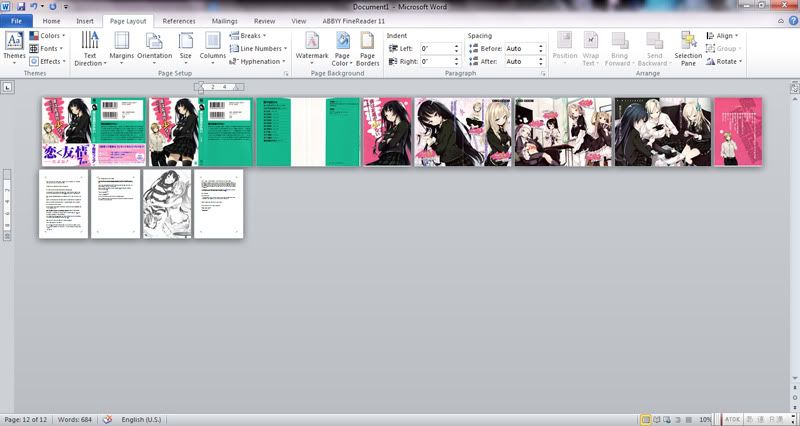The image size is (800, 426).
Task: Switch to Print Layout view
Action: point(646,419)
